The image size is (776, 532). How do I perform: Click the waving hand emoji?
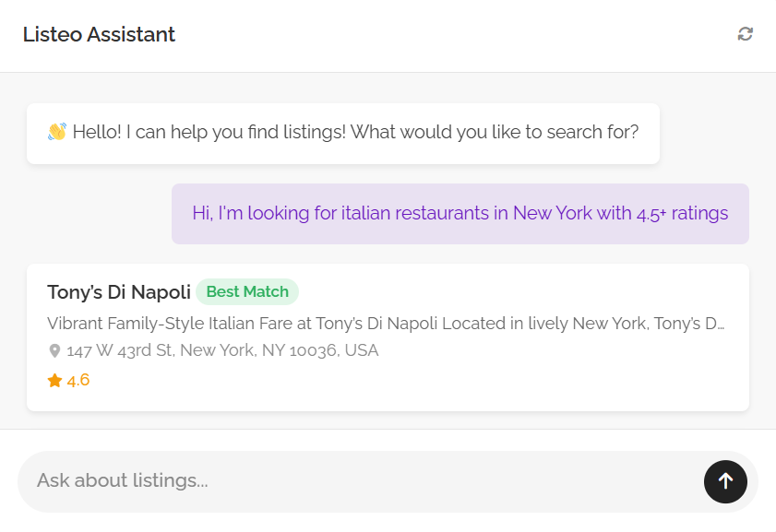tap(57, 132)
